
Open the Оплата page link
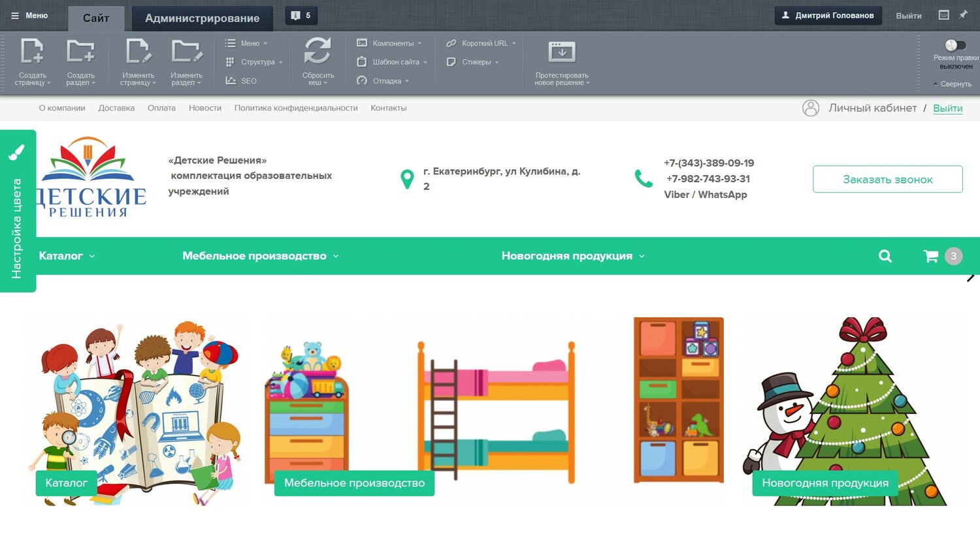[161, 108]
